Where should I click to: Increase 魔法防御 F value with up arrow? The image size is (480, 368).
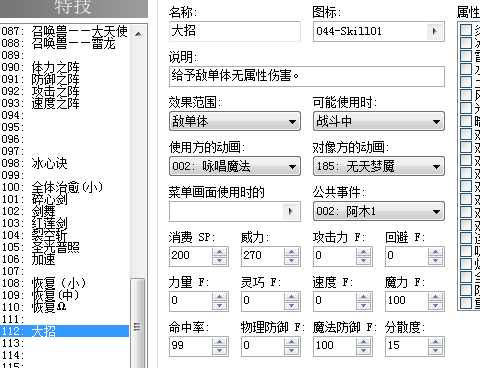click(x=364, y=341)
